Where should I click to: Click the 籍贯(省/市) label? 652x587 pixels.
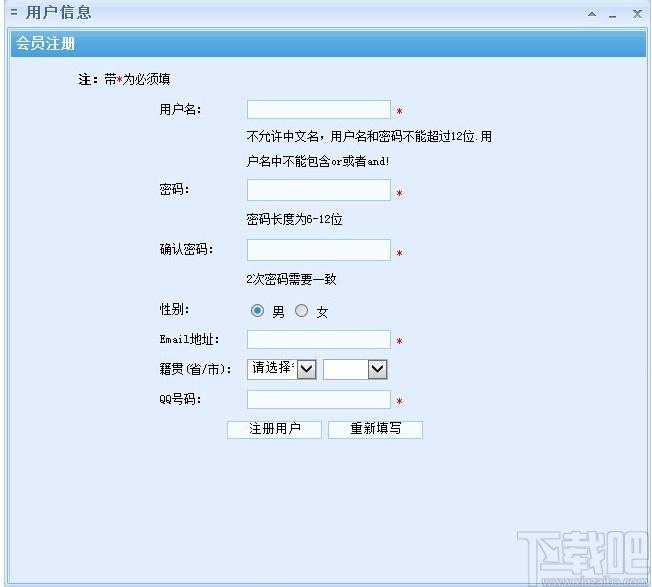[x=195, y=369]
